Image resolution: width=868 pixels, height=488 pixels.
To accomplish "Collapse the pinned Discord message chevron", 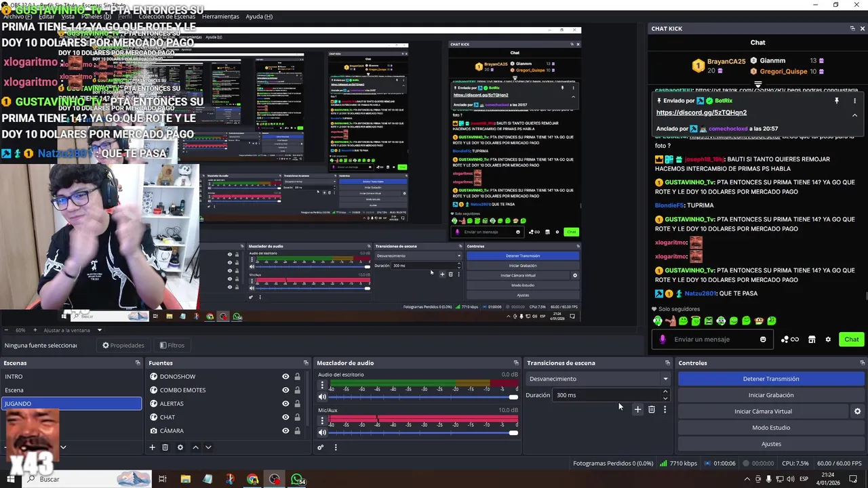I will [854, 115].
